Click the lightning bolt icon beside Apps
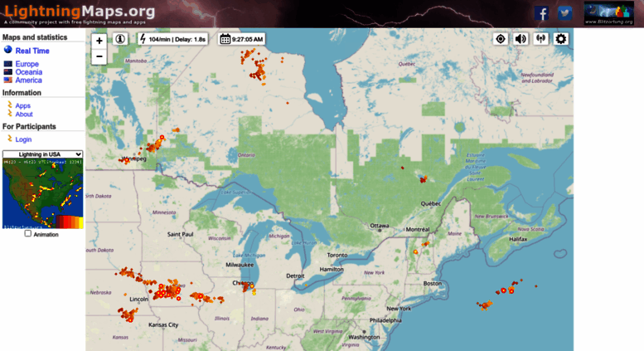Viewport: 644px width, 351px height. pyautogui.click(x=9, y=105)
